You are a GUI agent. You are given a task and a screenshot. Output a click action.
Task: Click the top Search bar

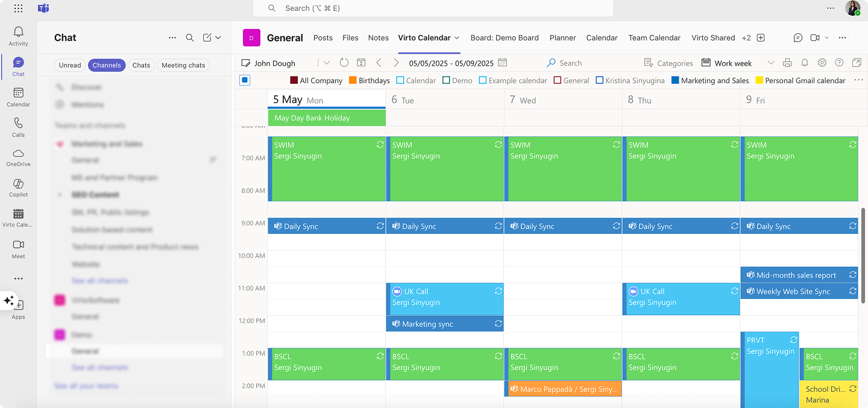433,8
